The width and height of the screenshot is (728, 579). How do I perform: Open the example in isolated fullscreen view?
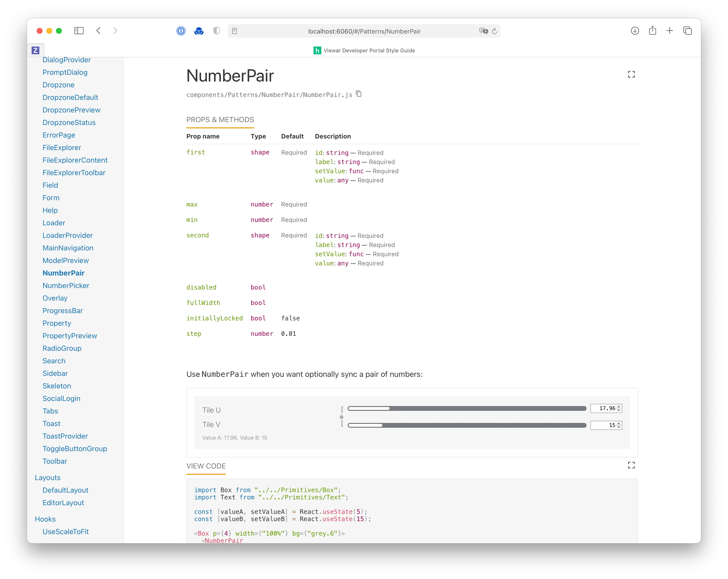pyautogui.click(x=631, y=465)
